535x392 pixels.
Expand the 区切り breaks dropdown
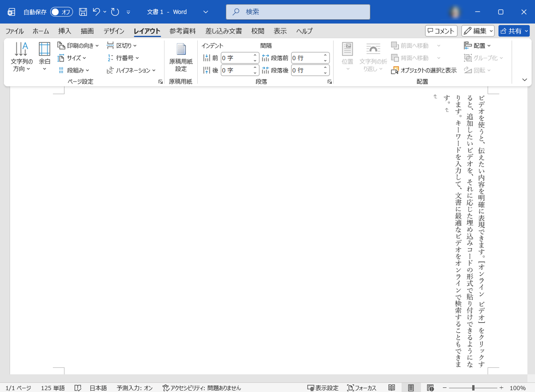pos(122,46)
